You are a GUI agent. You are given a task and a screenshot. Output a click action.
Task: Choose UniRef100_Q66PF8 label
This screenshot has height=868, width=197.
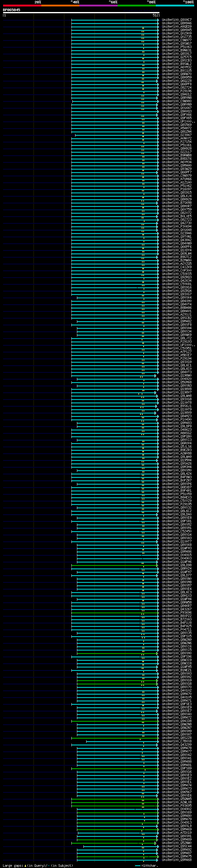pyautogui.click(x=177, y=84)
